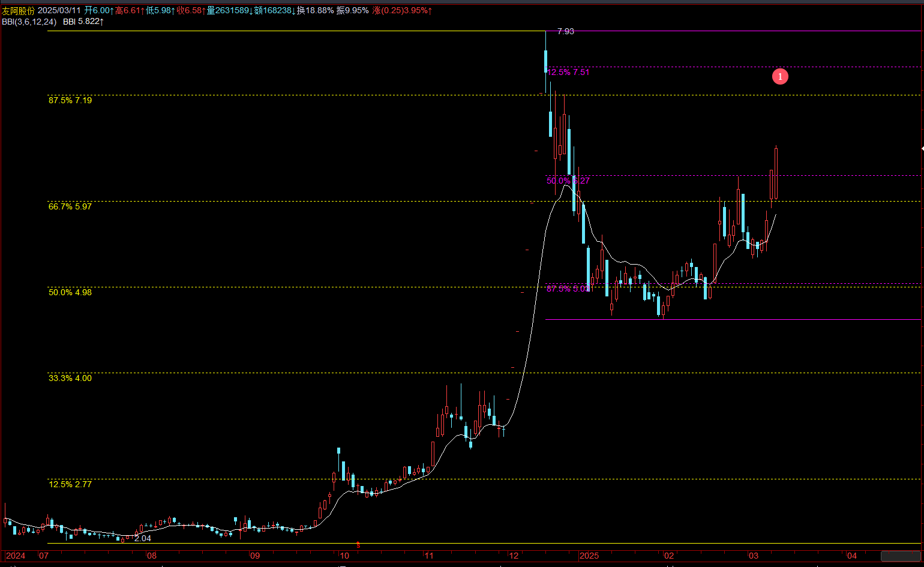Click the yellow 50.0% 4.98 level label
This screenshot has width=924, height=567.
[x=70, y=292]
